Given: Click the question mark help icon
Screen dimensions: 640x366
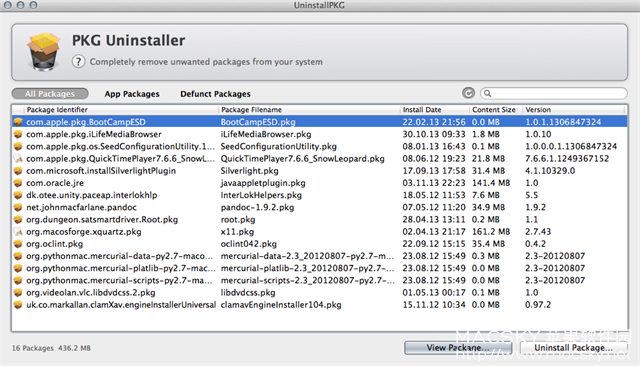Looking at the screenshot, I should 78,62.
